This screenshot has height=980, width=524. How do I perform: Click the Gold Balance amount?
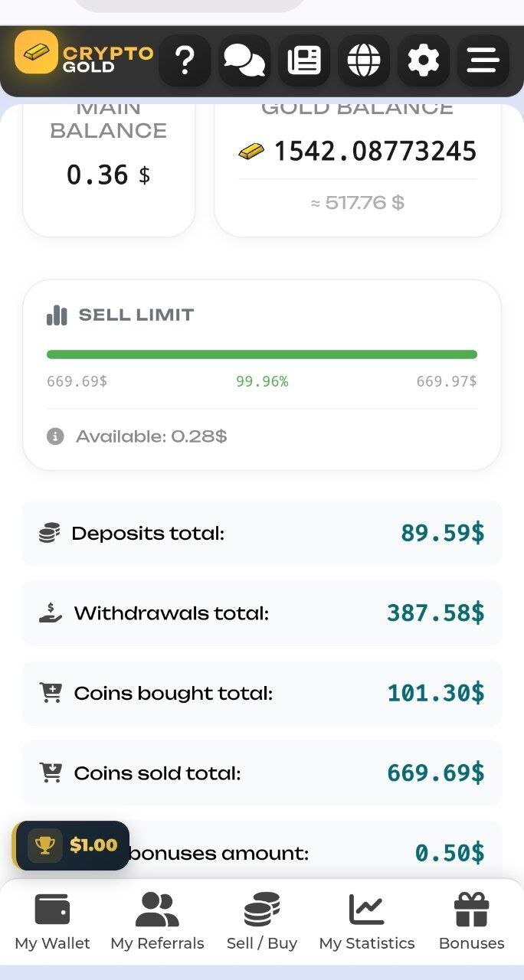375,152
